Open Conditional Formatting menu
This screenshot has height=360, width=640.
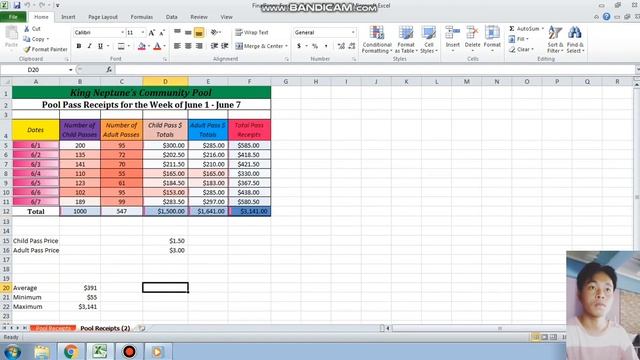(x=377, y=39)
